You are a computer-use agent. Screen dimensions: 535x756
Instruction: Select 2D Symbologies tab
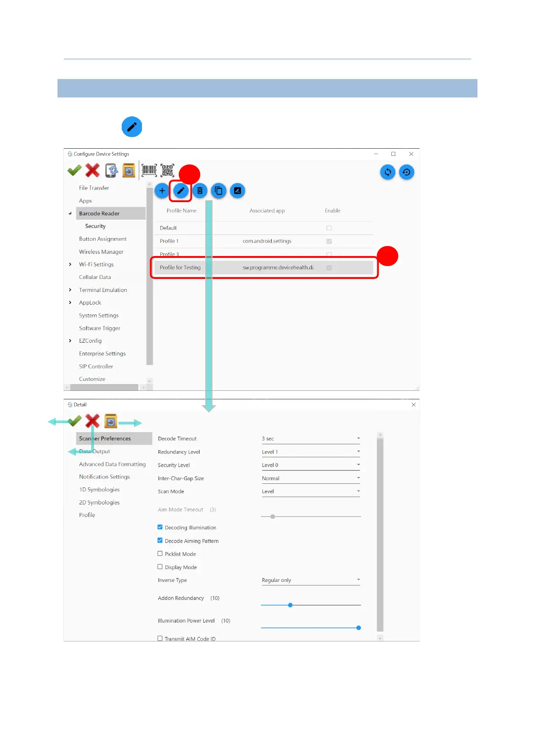[99, 503]
